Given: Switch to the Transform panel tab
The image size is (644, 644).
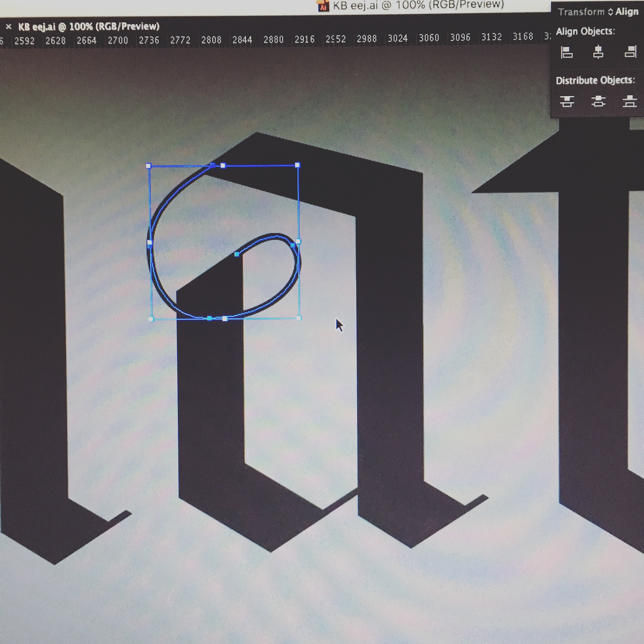Looking at the screenshot, I should pos(581,12).
